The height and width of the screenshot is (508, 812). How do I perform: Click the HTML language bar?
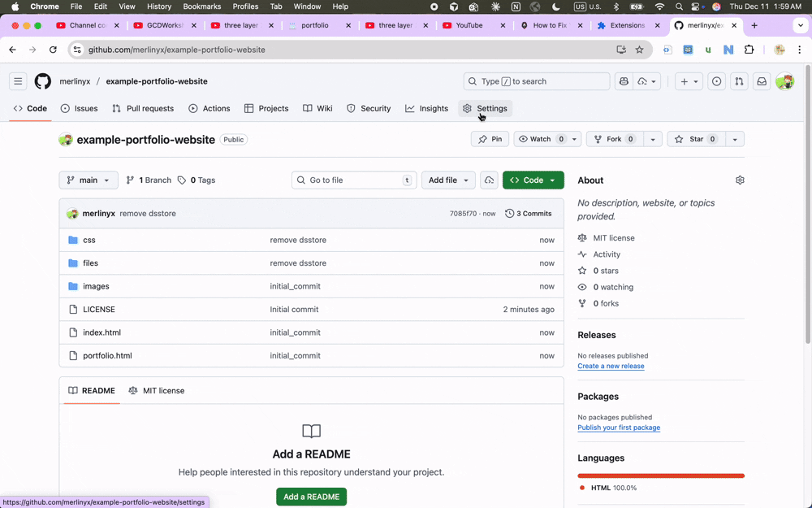pos(661,475)
